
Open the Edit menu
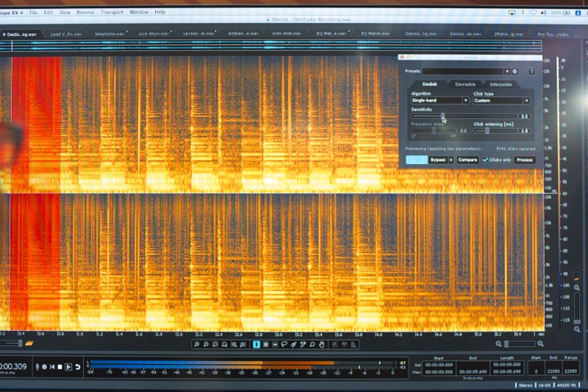point(49,13)
